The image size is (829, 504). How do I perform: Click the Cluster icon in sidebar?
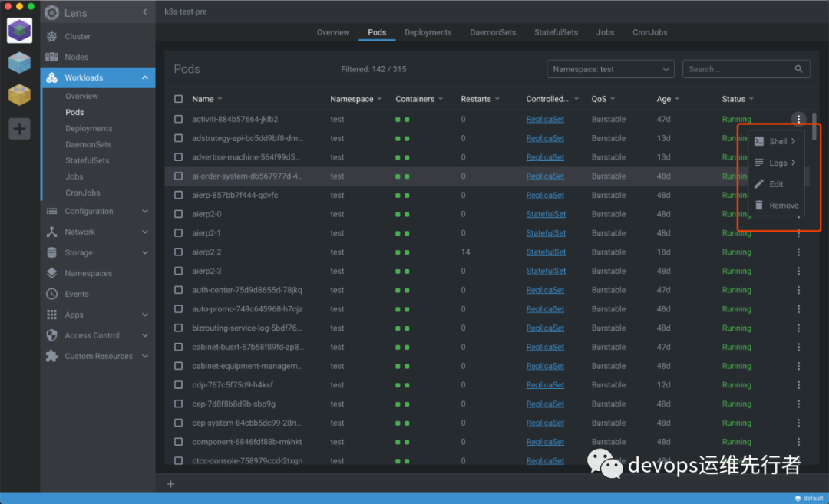(x=52, y=36)
